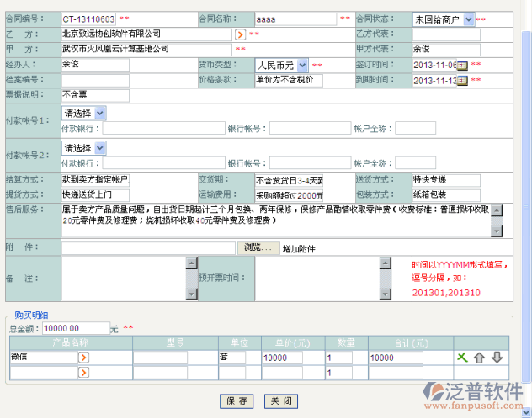
Task: Open calendar picker for 到期时间
Action: (x=462, y=80)
